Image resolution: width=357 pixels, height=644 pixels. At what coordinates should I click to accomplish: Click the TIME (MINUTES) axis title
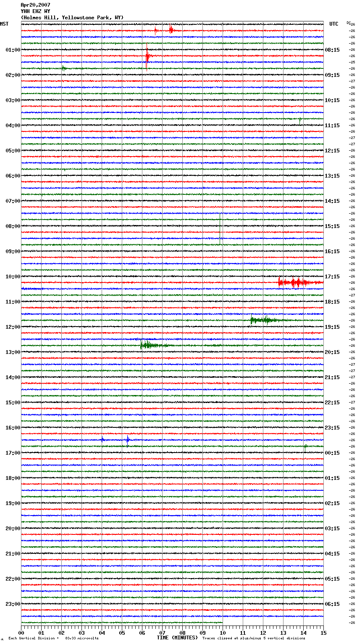(x=177, y=638)
